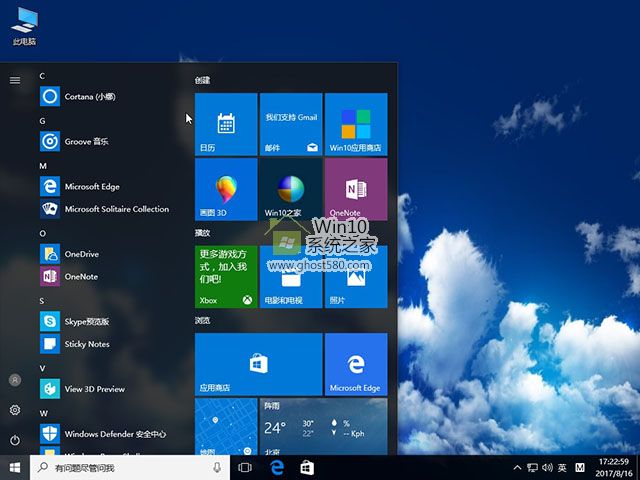Open the This PC desktop icon
The image size is (640, 480).
point(24,26)
